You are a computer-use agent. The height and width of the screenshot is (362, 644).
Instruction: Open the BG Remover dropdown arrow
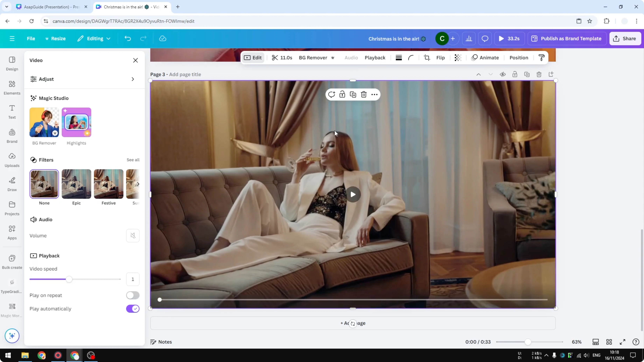pos(333,58)
